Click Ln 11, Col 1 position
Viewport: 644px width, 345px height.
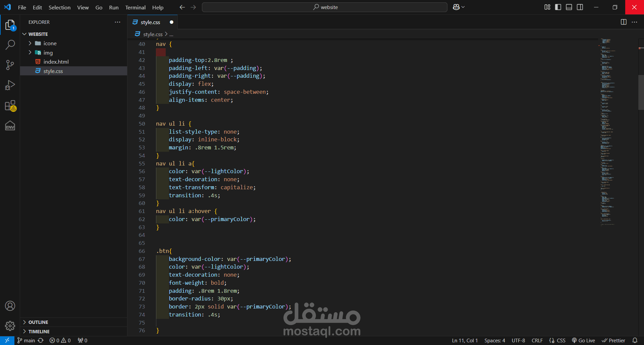[x=465, y=340]
